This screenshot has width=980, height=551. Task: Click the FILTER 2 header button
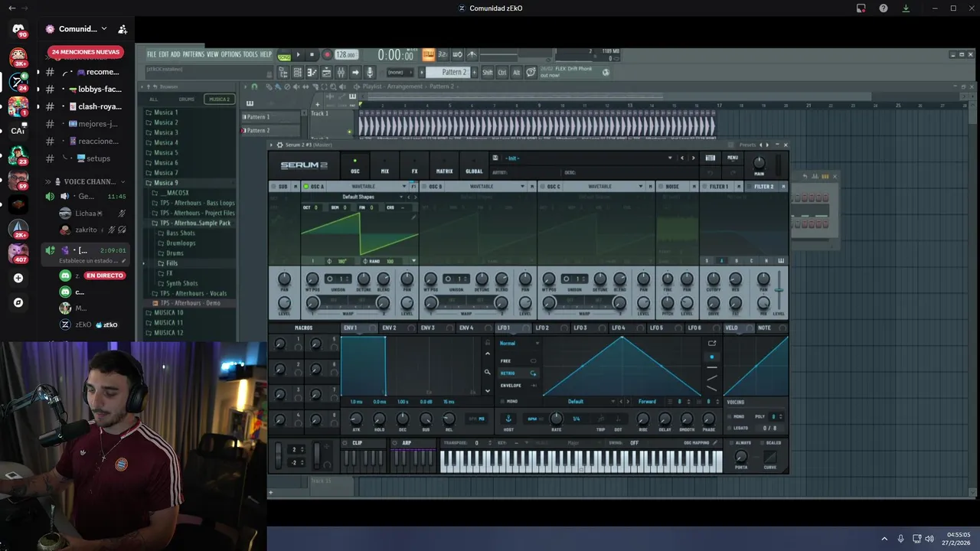coord(763,187)
